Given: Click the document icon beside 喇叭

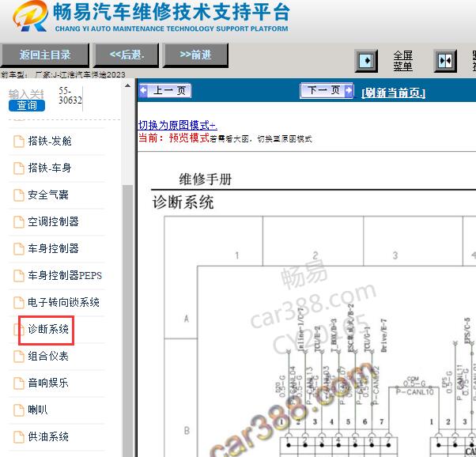Looking at the screenshot, I should 19,410.
